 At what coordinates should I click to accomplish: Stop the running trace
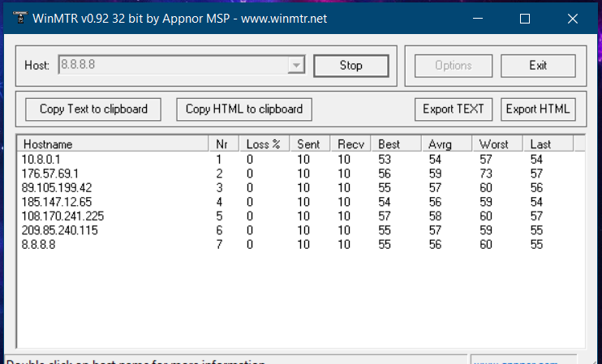(x=350, y=66)
